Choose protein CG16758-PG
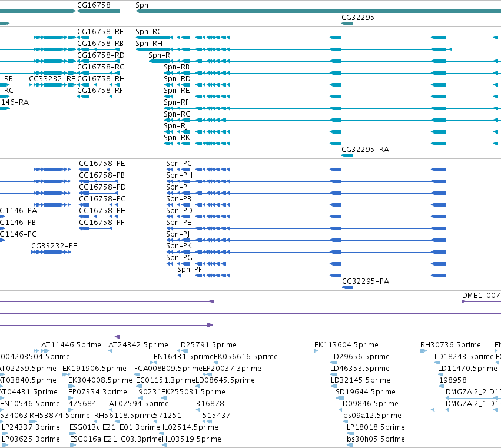The width and height of the screenshot is (501, 448). coord(102,199)
